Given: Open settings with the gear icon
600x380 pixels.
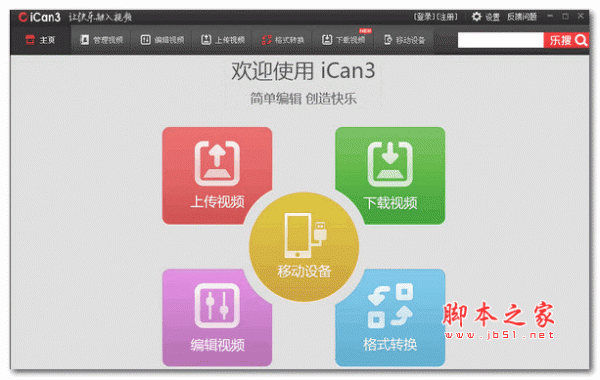Looking at the screenshot, I should (476, 17).
